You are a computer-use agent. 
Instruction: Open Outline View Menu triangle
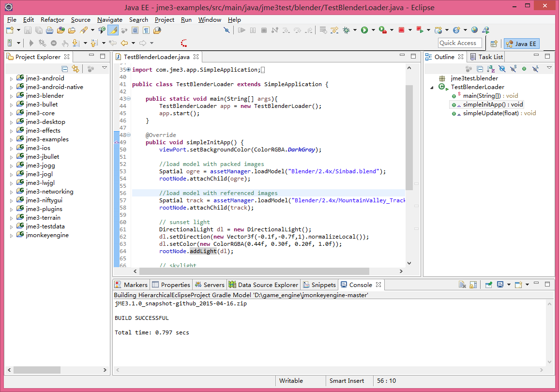click(x=549, y=68)
